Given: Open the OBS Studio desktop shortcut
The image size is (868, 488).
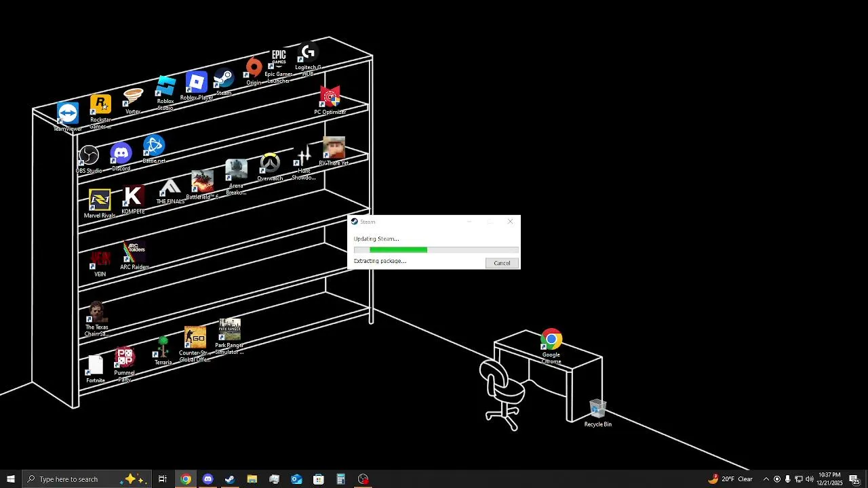Looking at the screenshot, I should pos(89,160).
